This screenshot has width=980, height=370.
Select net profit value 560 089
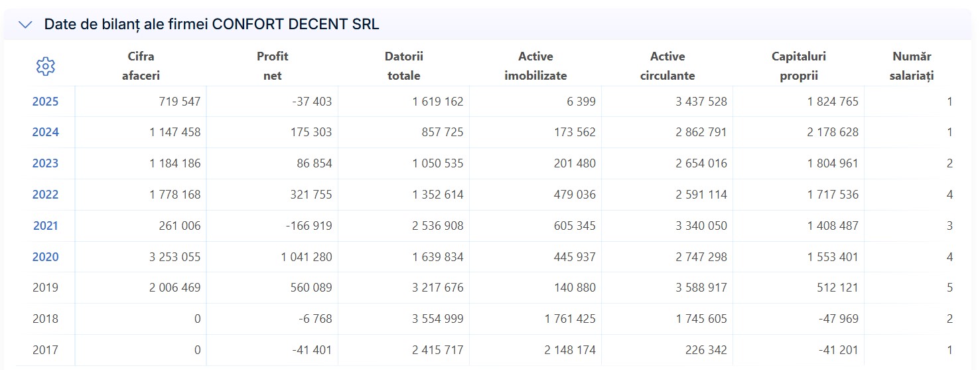pyautogui.click(x=311, y=288)
